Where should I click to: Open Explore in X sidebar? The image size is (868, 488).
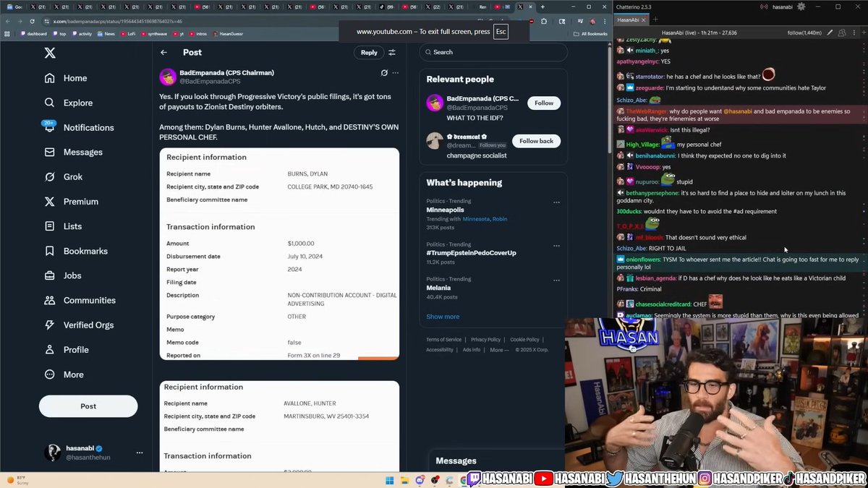[69, 103]
